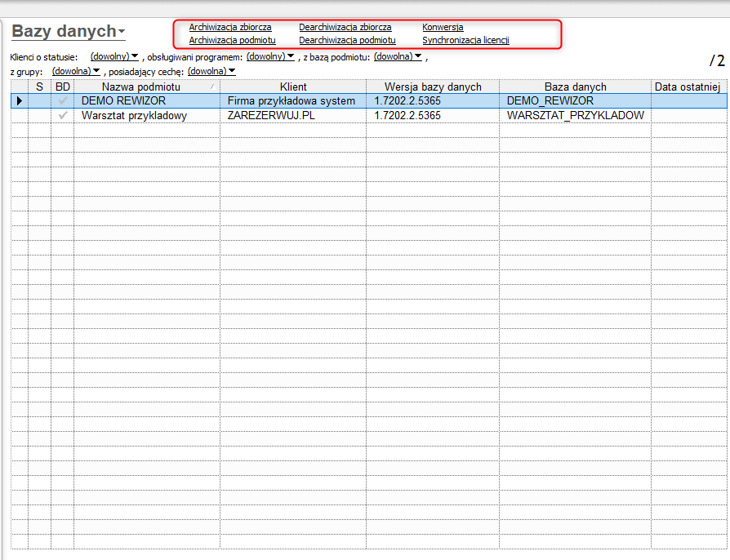The width and height of the screenshot is (730, 560).
Task: Expand the 'posiadający cechę' filter dropdown
Action: point(211,71)
